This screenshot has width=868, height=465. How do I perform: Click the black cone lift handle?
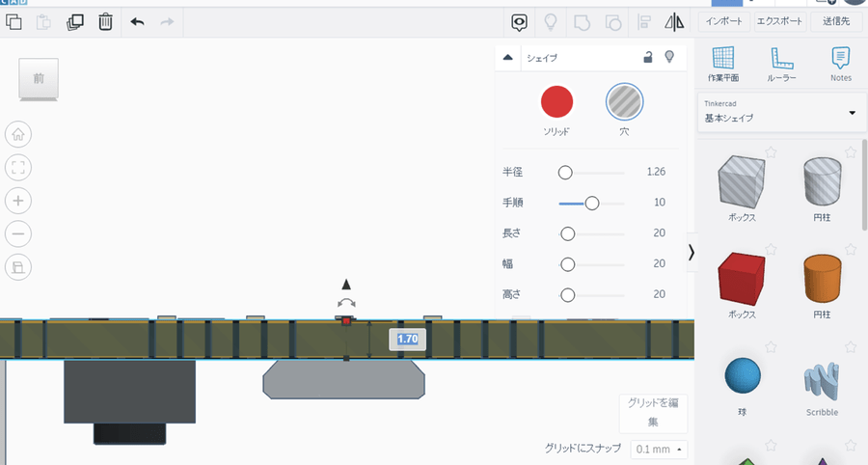point(346,285)
